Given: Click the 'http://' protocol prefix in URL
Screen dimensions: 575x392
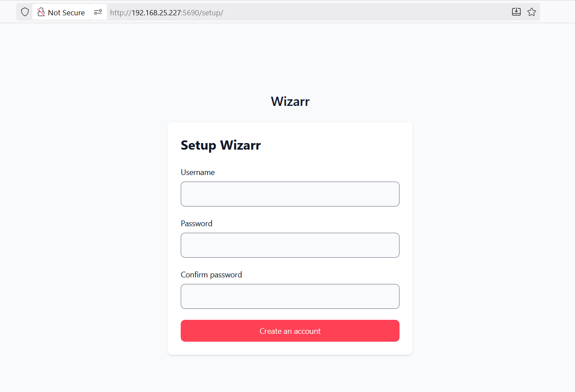Looking at the screenshot, I should point(120,13).
